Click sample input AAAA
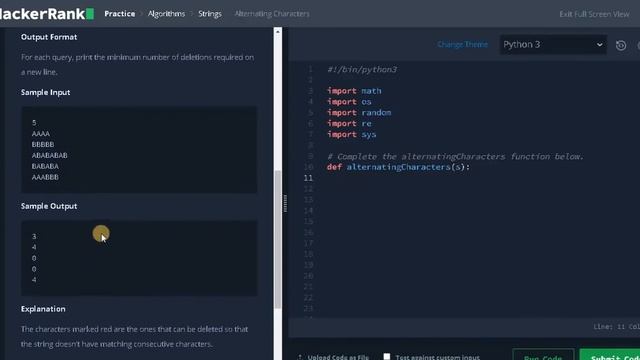Viewport: 640px width, 360px height. (x=40, y=134)
